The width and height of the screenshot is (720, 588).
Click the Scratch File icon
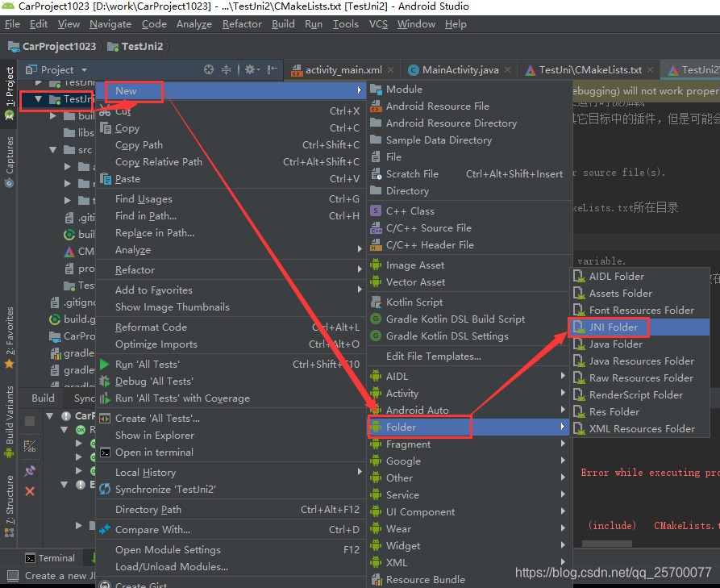tap(376, 173)
